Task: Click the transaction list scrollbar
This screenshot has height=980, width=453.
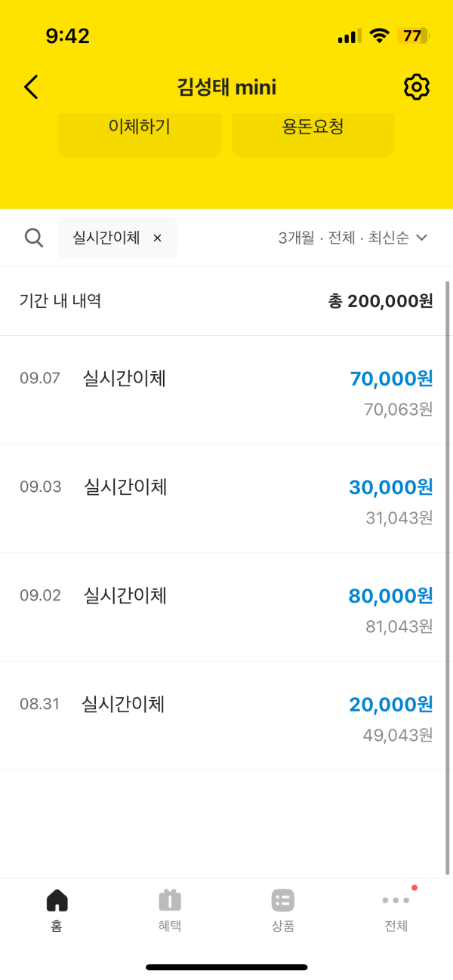Action: point(448,577)
